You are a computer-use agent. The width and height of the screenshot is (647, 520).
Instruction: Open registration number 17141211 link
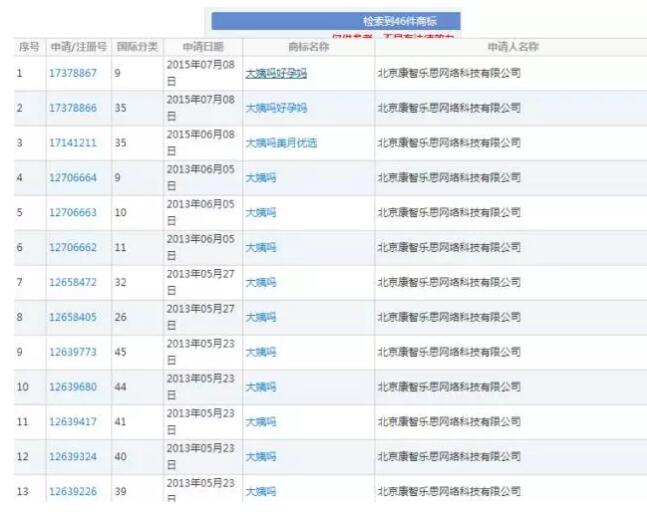tap(73, 143)
